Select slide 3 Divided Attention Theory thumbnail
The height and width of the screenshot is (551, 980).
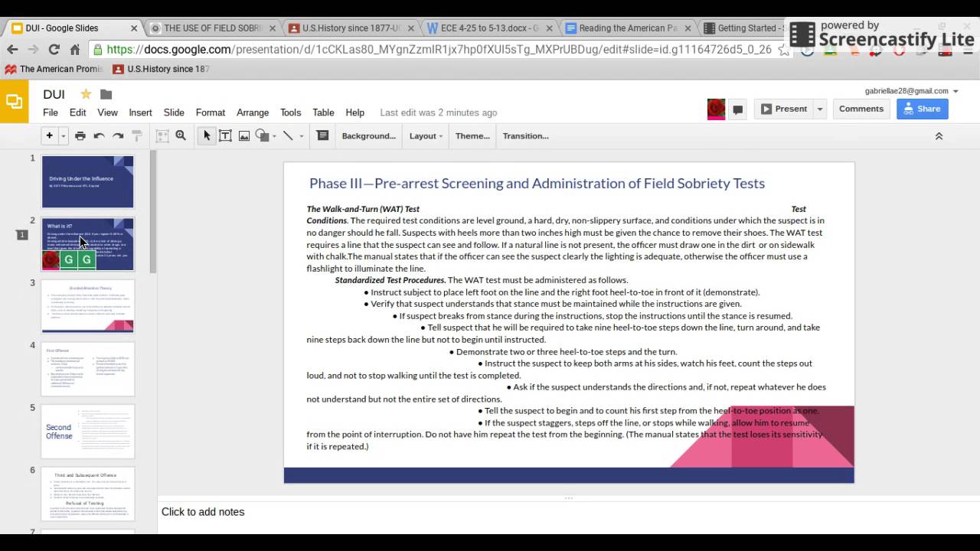coord(87,306)
